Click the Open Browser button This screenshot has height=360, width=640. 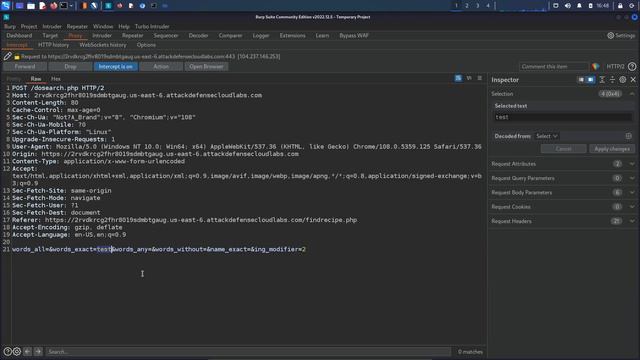(206, 67)
